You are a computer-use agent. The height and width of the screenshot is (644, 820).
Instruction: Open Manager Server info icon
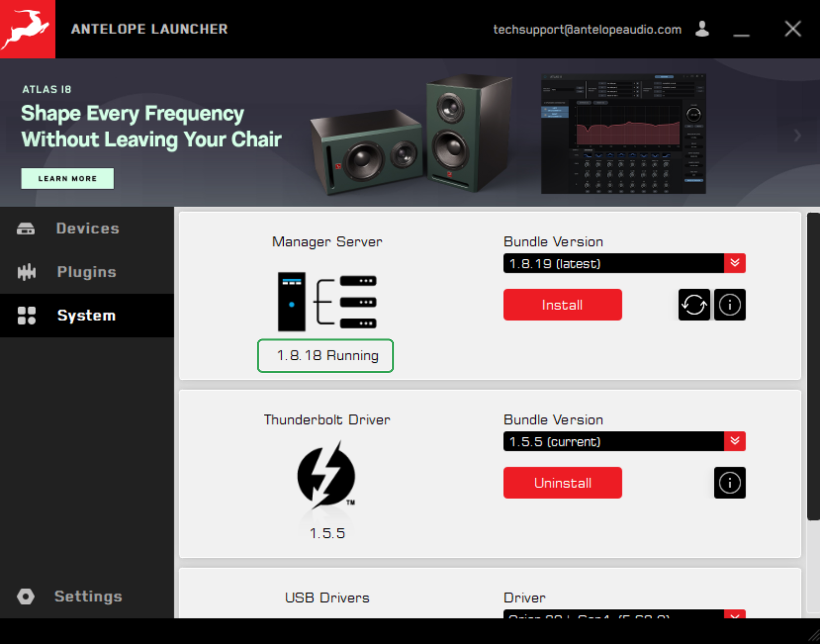pos(730,304)
